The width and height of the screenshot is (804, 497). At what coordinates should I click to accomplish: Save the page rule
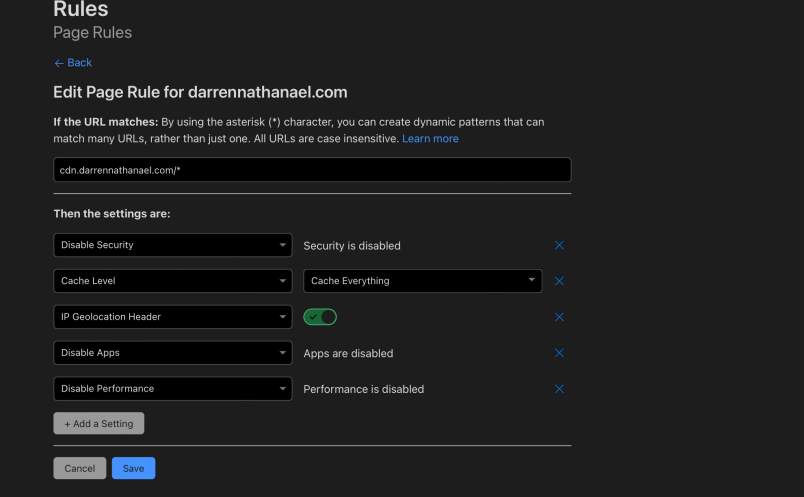(x=133, y=468)
